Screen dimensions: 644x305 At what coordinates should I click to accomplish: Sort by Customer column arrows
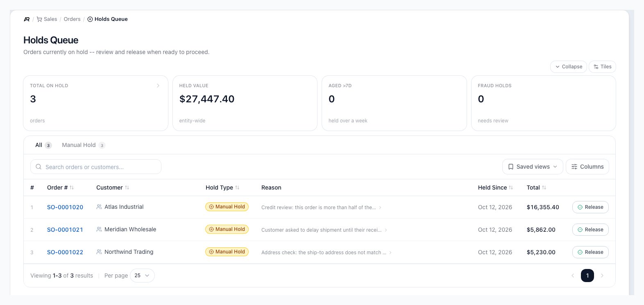(x=127, y=188)
